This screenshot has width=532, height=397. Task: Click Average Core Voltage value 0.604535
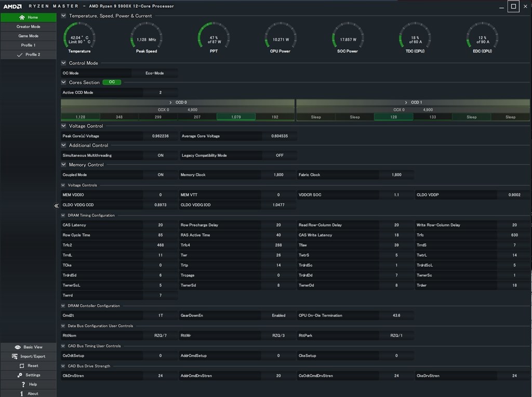[280, 136]
